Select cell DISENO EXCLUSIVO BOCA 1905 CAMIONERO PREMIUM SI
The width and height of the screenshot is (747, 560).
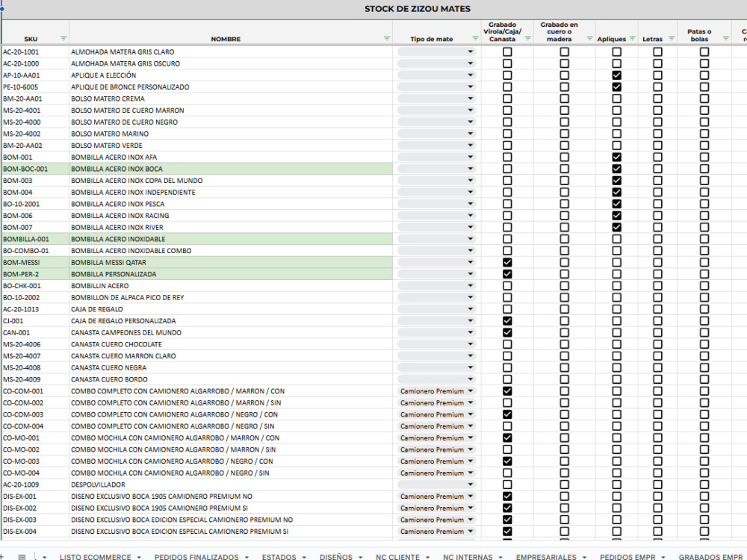231,508
